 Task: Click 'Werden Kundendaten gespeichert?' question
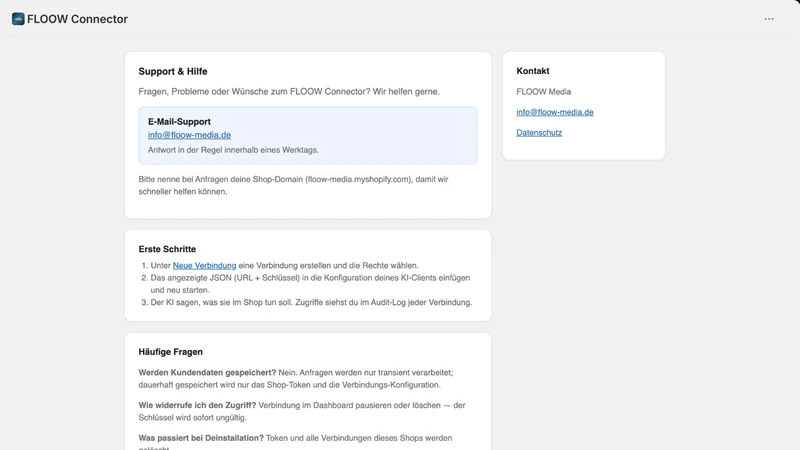[x=207, y=372]
